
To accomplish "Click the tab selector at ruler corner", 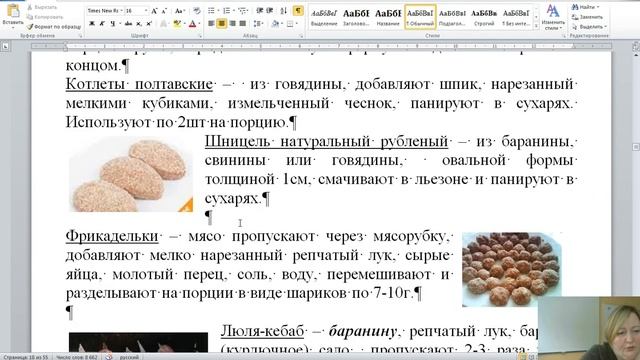I will click(5, 47).
